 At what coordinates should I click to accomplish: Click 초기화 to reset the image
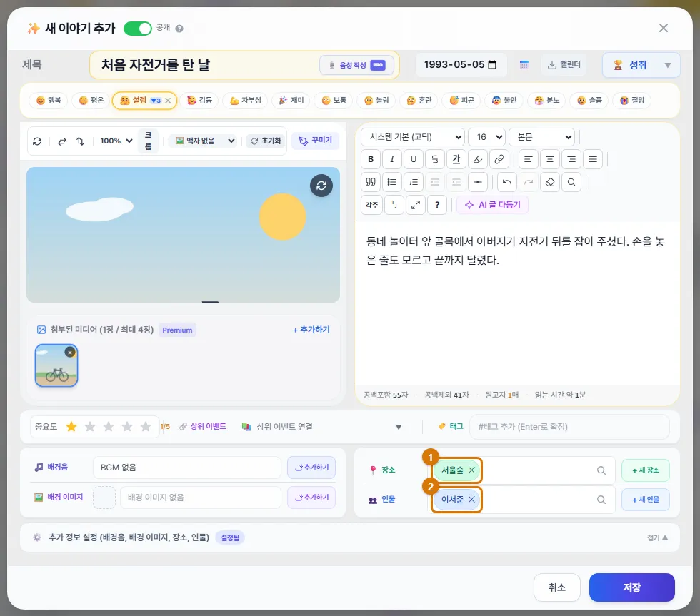click(266, 141)
